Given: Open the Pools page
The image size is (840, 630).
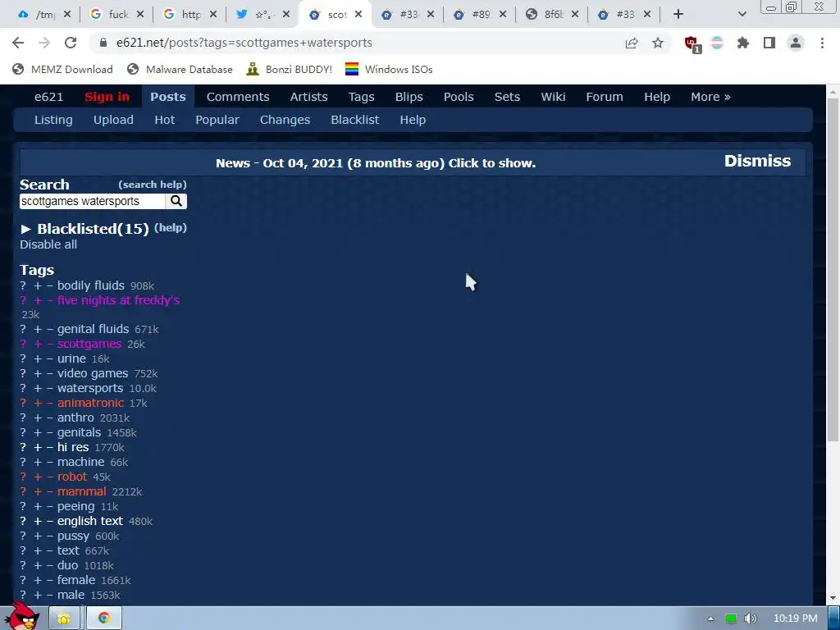Looking at the screenshot, I should tap(459, 97).
